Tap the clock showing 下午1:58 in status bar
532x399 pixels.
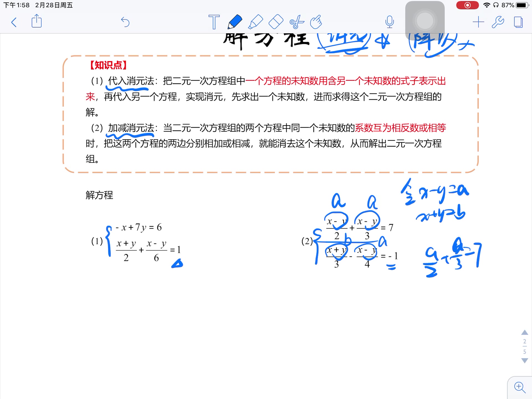(17, 5)
